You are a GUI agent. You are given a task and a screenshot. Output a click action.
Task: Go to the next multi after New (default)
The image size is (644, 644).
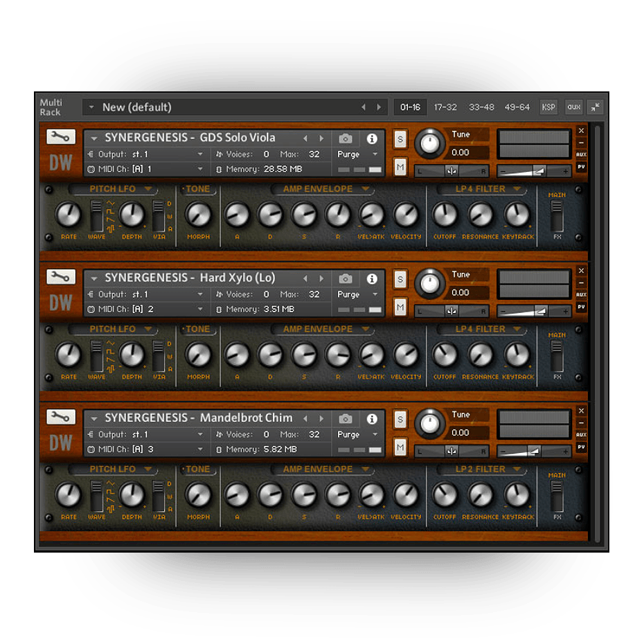[x=379, y=107]
